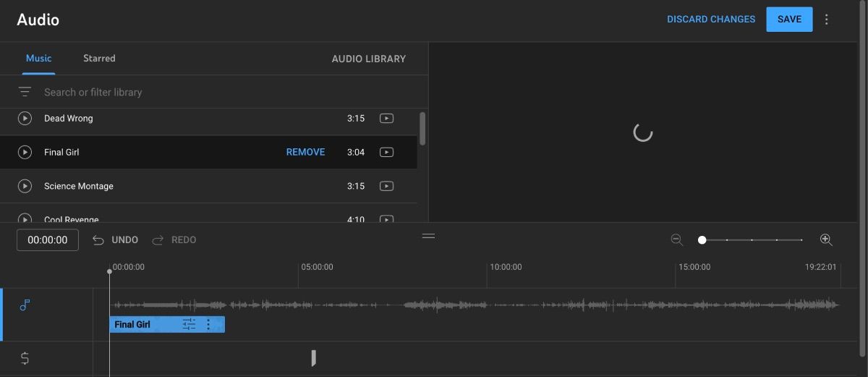Zoom out the timeline

(x=677, y=240)
